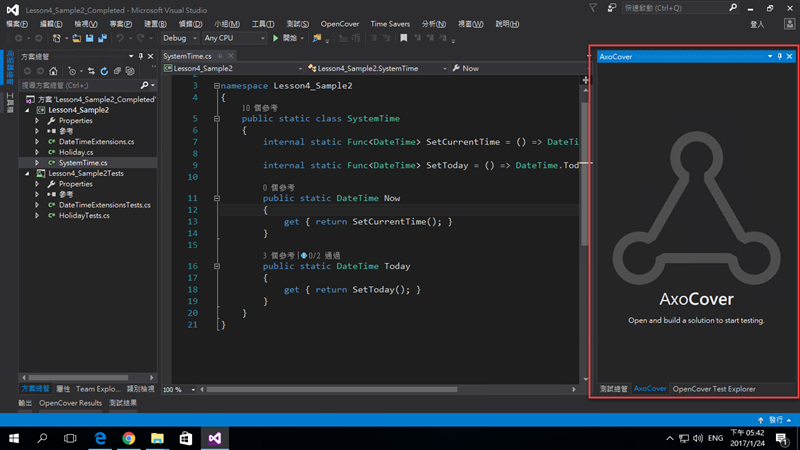The image size is (800, 450).
Task: Save the current file with floppy icon
Action: pyautogui.click(x=89, y=38)
